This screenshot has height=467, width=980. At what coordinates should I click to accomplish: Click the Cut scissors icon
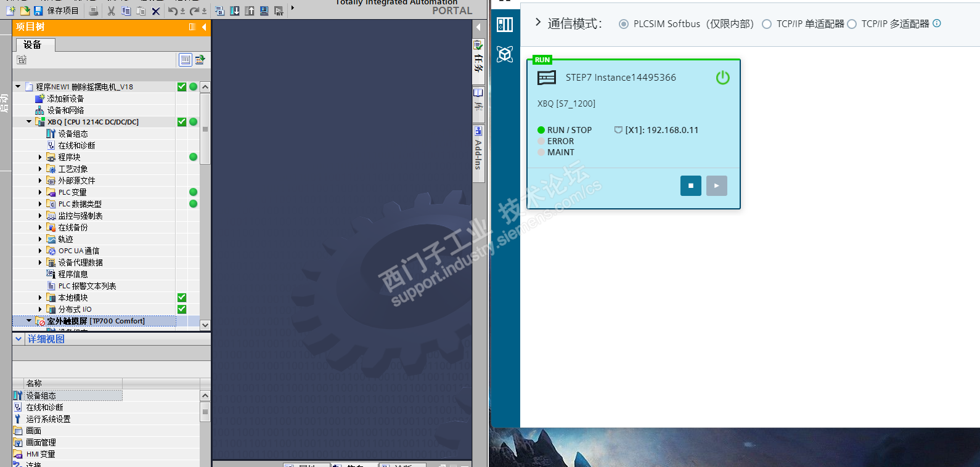pos(111,10)
